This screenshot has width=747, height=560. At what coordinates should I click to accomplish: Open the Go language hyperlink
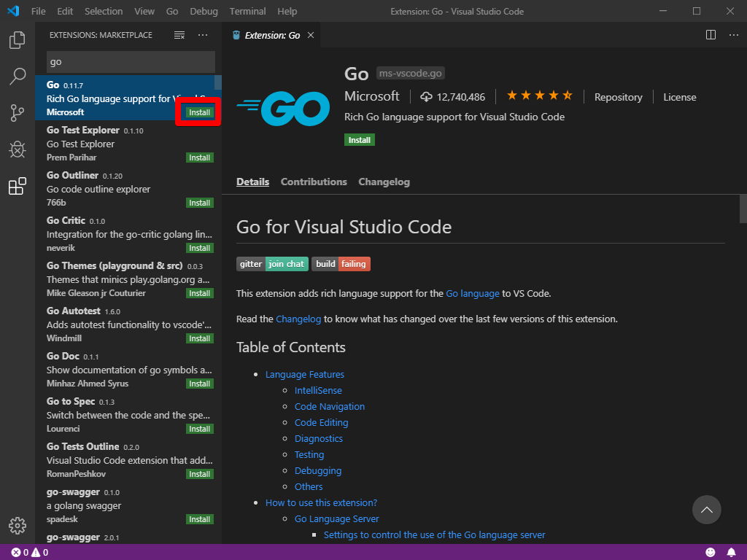pos(472,293)
